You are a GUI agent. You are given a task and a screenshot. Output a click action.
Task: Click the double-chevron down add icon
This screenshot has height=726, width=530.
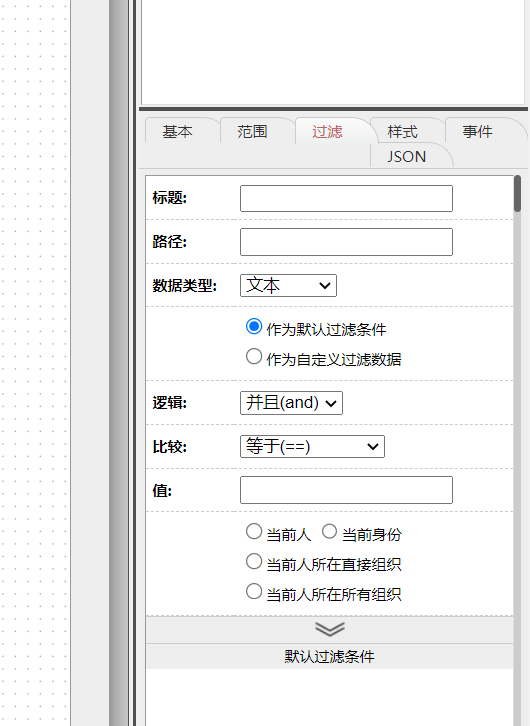pos(330,629)
